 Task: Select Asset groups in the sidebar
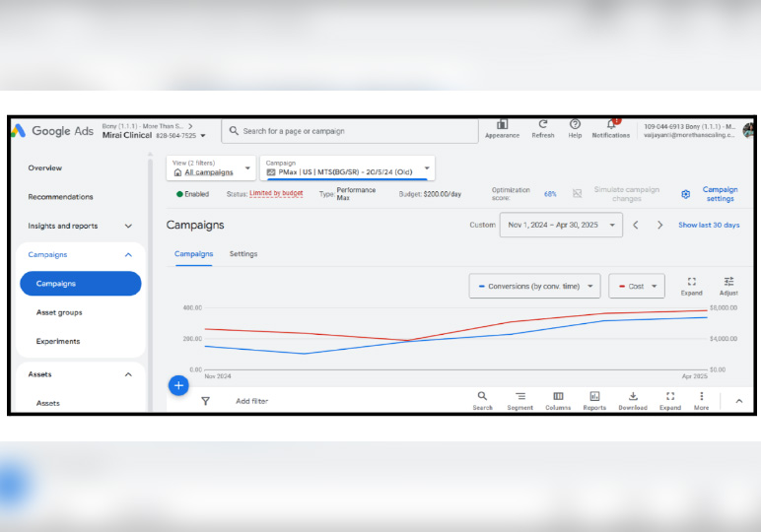59,312
